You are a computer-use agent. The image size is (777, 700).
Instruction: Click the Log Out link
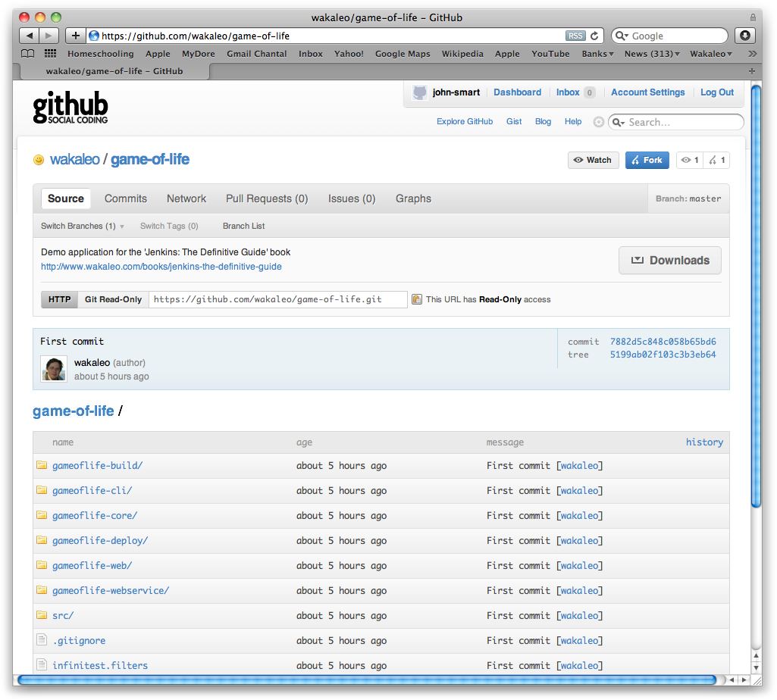tap(717, 92)
